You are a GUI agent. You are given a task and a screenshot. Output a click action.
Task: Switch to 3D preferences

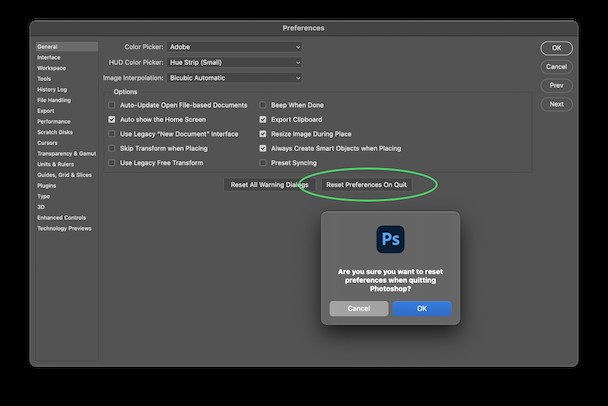[x=41, y=207]
